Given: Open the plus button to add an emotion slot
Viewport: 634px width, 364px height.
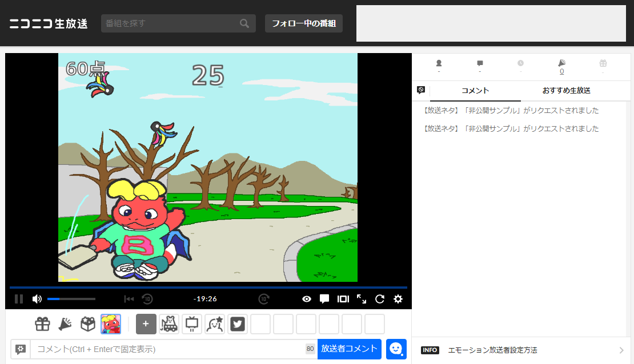Looking at the screenshot, I should pos(146,324).
